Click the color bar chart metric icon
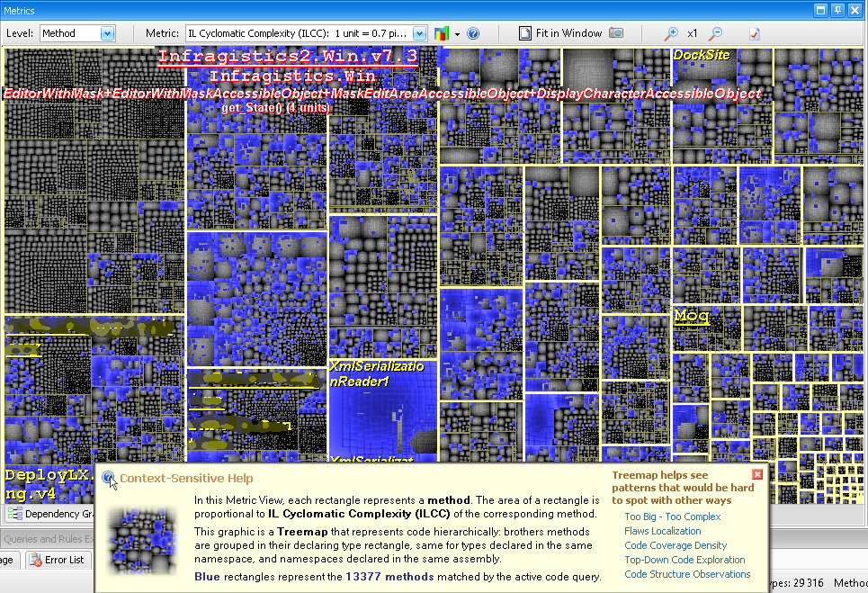Viewport: 868px width, 593px height. 442,34
